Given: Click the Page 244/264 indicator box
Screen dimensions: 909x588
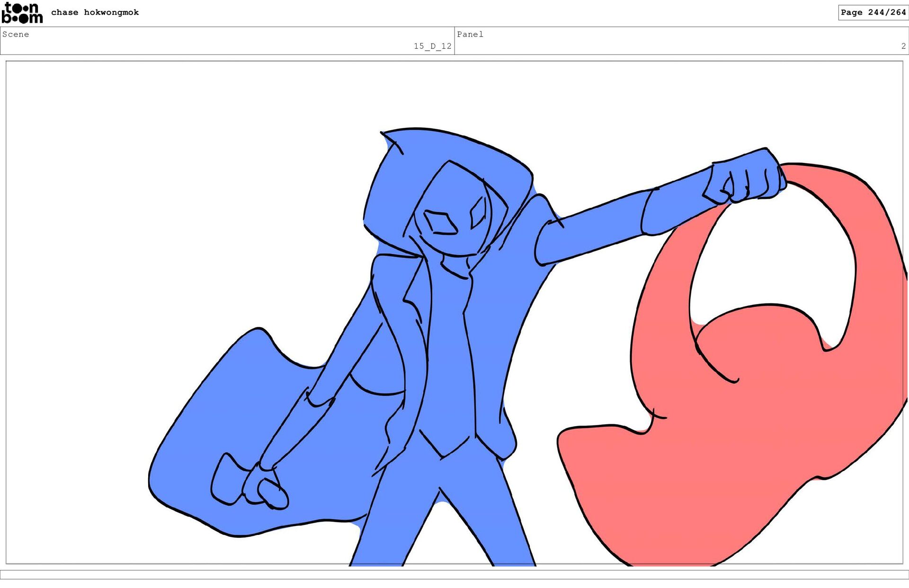Looking at the screenshot, I should (x=873, y=12).
